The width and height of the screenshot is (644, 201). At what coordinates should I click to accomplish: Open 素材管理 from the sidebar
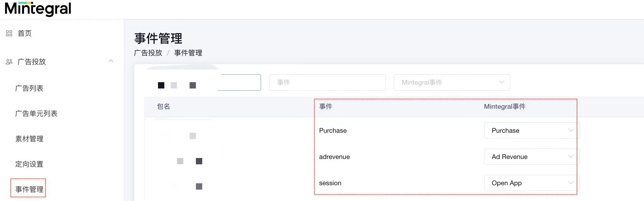(x=29, y=139)
